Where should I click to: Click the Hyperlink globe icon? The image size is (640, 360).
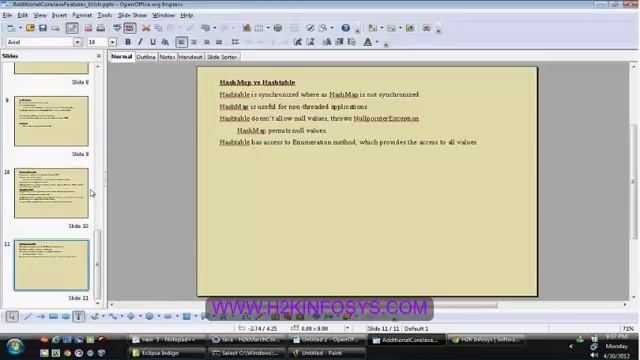pyautogui.click(x=278, y=28)
